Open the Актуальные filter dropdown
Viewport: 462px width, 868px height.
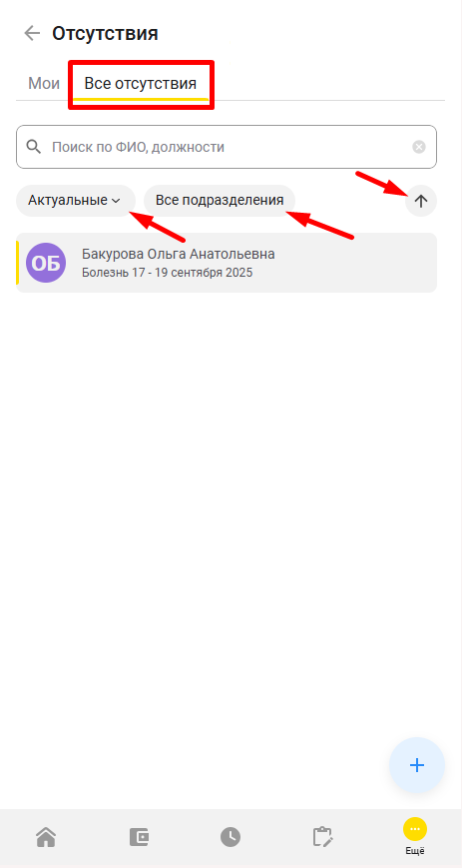75,201
